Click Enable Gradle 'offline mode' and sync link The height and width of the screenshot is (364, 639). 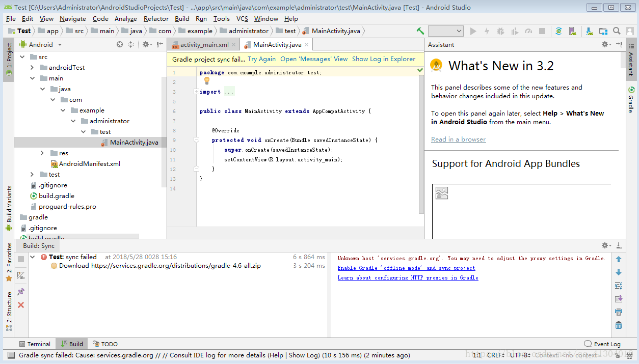click(x=406, y=268)
